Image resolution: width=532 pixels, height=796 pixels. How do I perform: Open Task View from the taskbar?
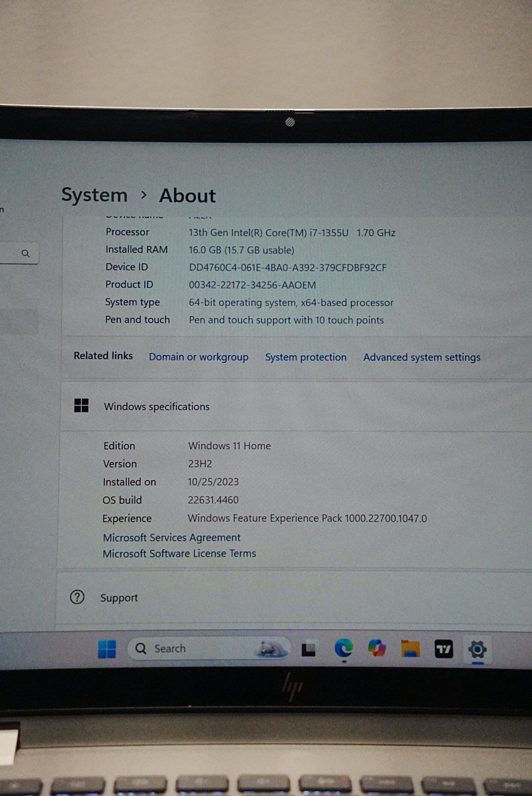tap(308, 650)
